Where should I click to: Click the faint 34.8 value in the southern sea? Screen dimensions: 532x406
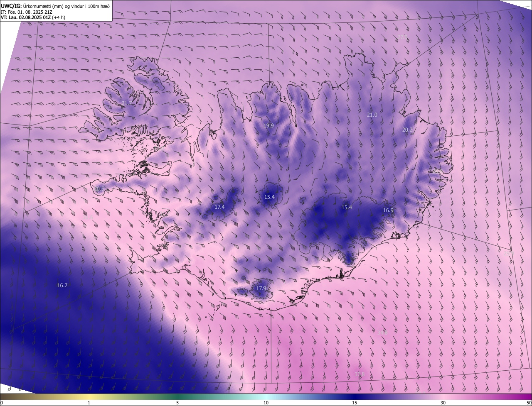point(382,333)
